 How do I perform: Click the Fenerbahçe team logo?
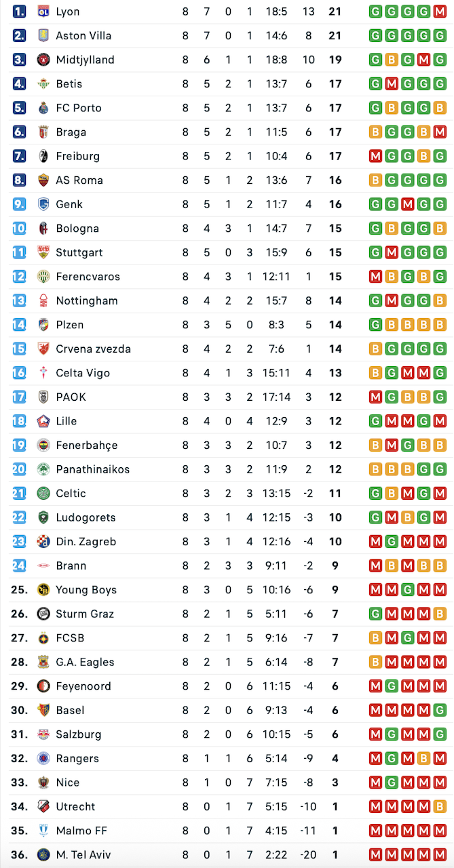43,445
